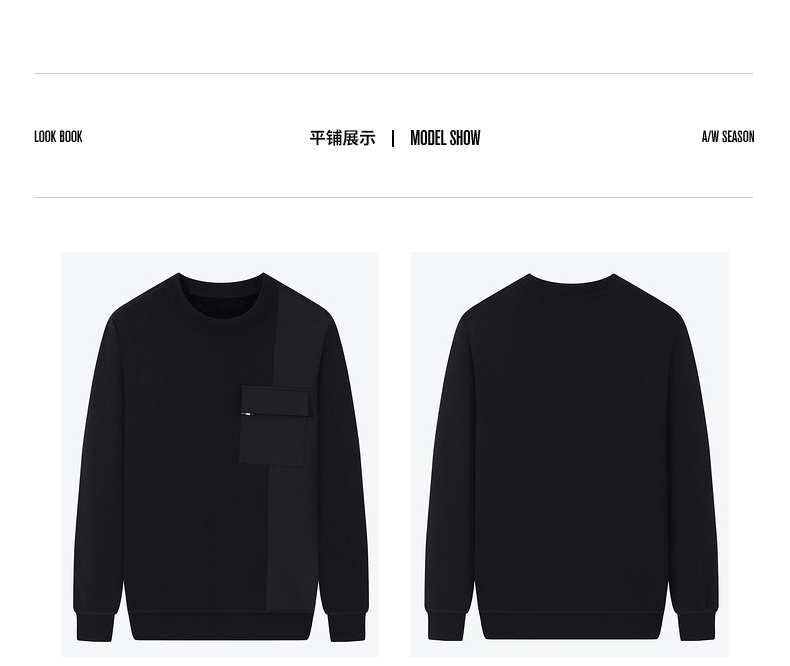Click the ribbed hem of front sweatshirt
This screenshot has height=666, width=790.
coord(220,626)
